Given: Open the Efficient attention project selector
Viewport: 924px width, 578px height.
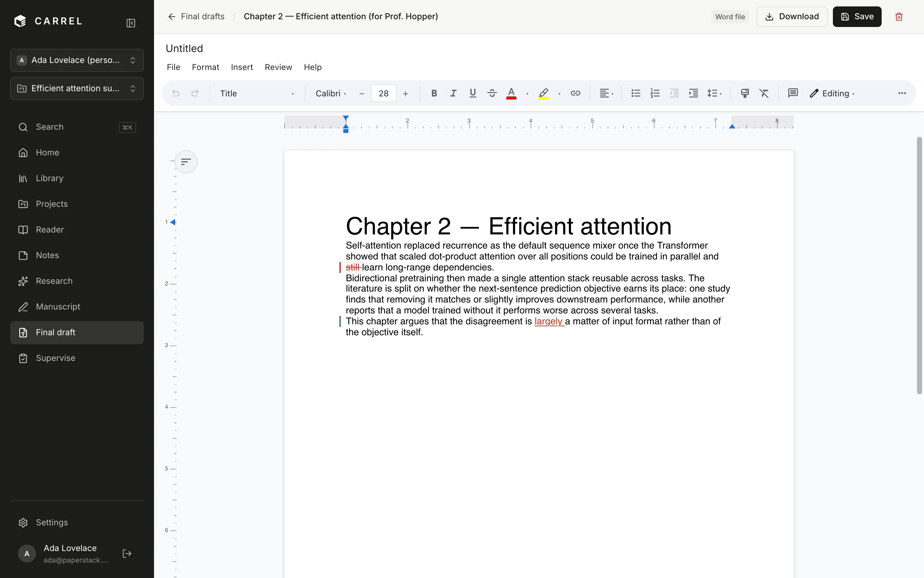Looking at the screenshot, I should (x=77, y=89).
